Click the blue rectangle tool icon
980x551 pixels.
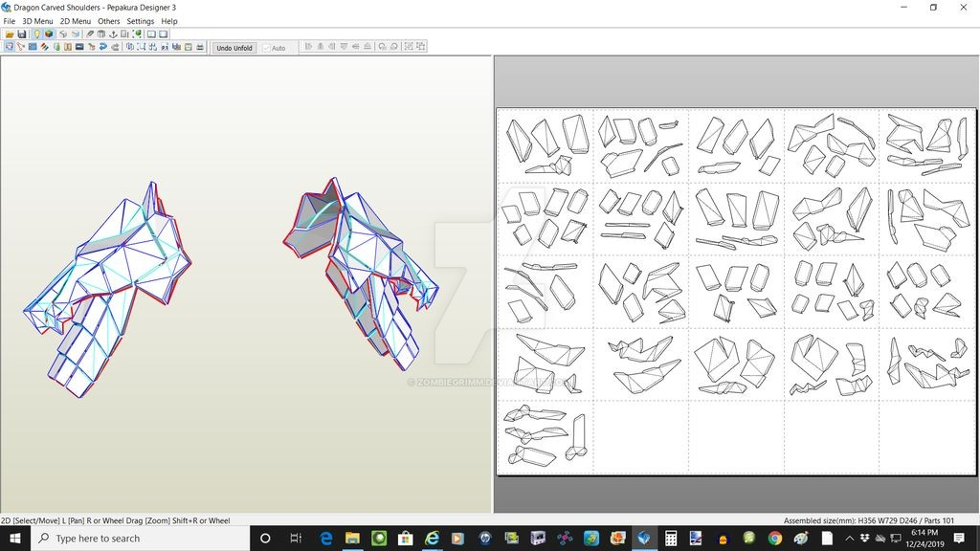coord(33,47)
